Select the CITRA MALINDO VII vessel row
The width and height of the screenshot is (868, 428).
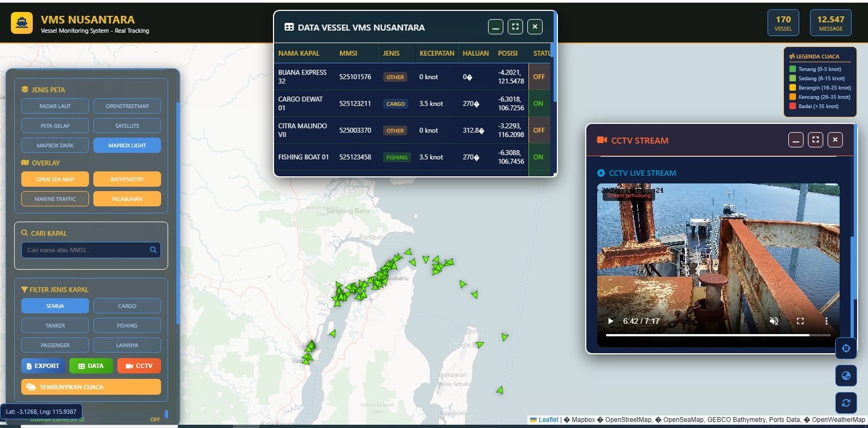click(412, 130)
